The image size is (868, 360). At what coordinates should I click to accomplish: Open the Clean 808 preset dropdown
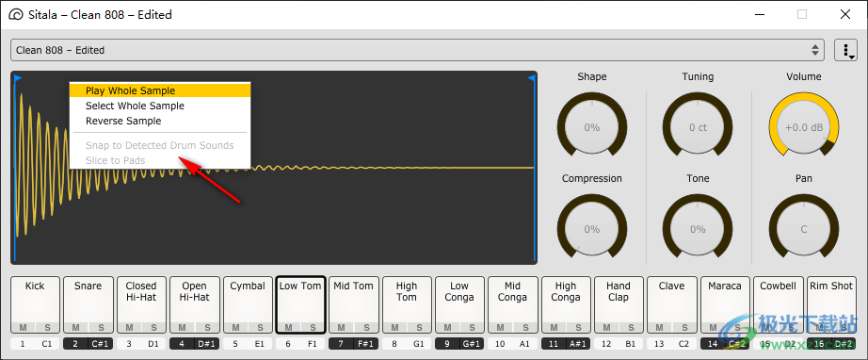[x=417, y=50]
